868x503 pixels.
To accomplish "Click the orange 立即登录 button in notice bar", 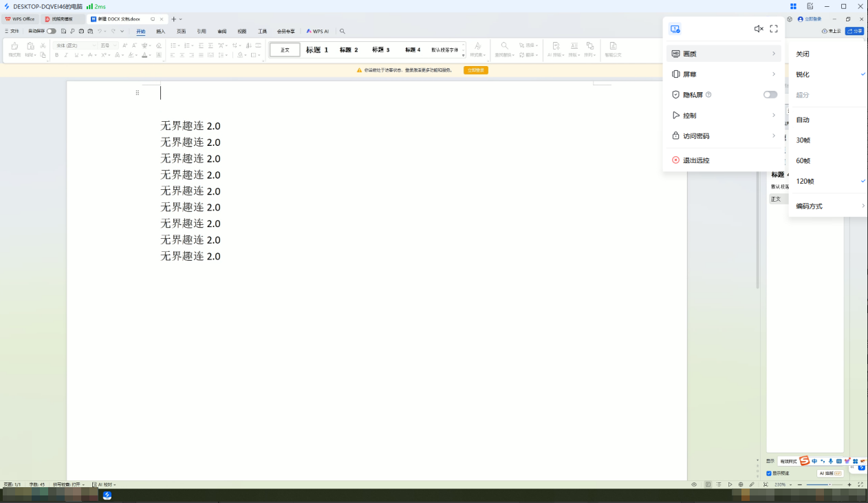I will [x=475, y=70].
